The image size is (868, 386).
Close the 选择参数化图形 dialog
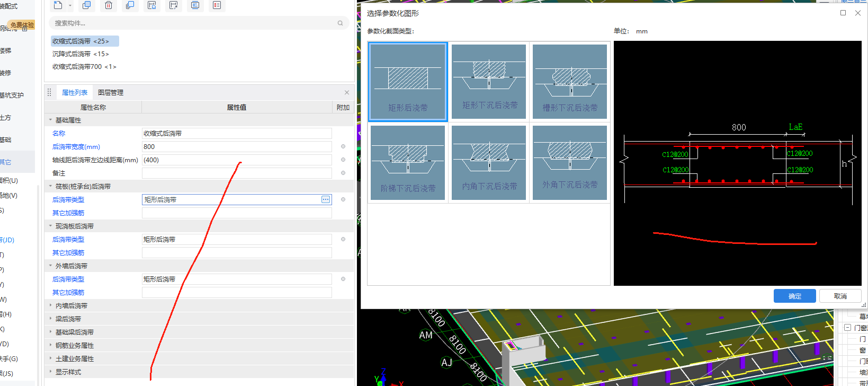pos(858,13)
